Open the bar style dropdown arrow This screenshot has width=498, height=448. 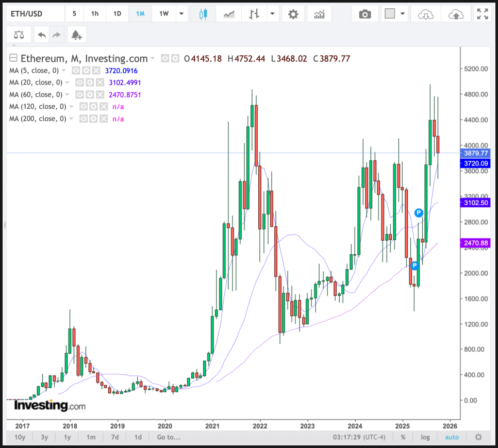[x=272, y=14]
